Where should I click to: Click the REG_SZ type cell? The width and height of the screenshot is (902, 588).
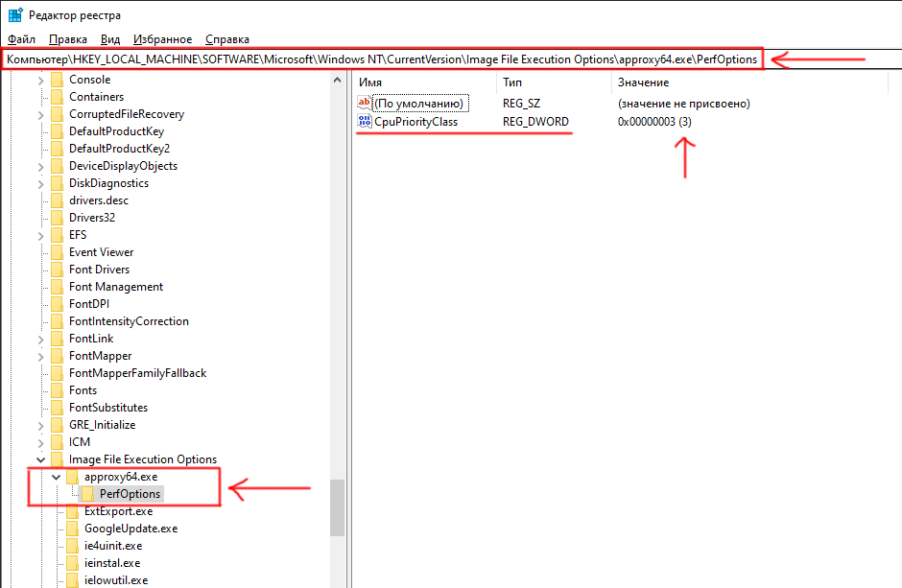click(x=521, y=104)
